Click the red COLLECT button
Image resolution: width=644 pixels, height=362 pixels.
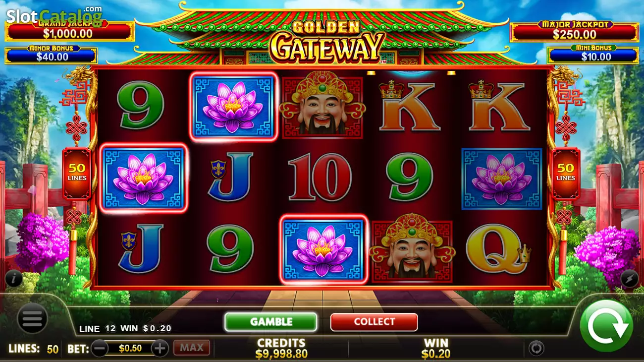tap(374, 322)
